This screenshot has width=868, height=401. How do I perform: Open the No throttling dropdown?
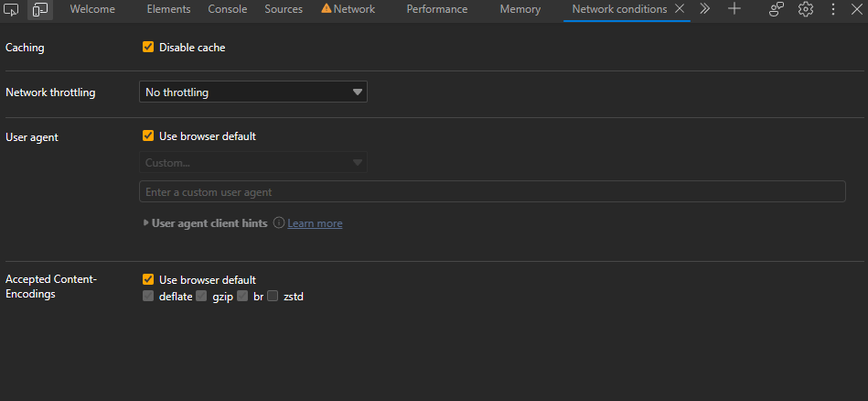[x=253, y=92]
